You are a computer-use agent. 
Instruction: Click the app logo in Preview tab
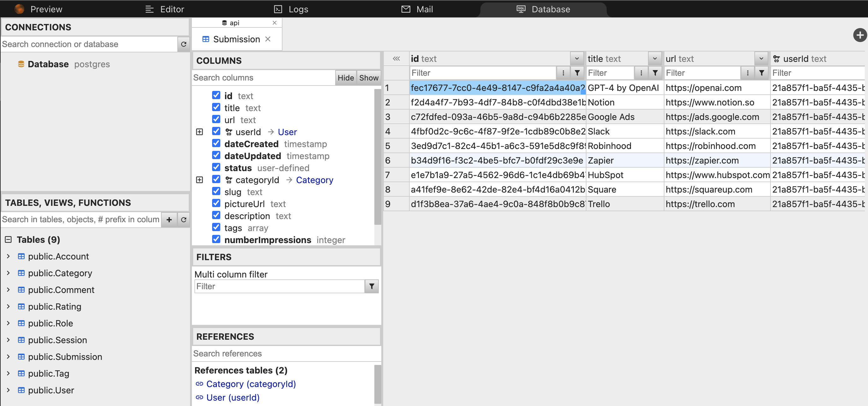(20, 9)
